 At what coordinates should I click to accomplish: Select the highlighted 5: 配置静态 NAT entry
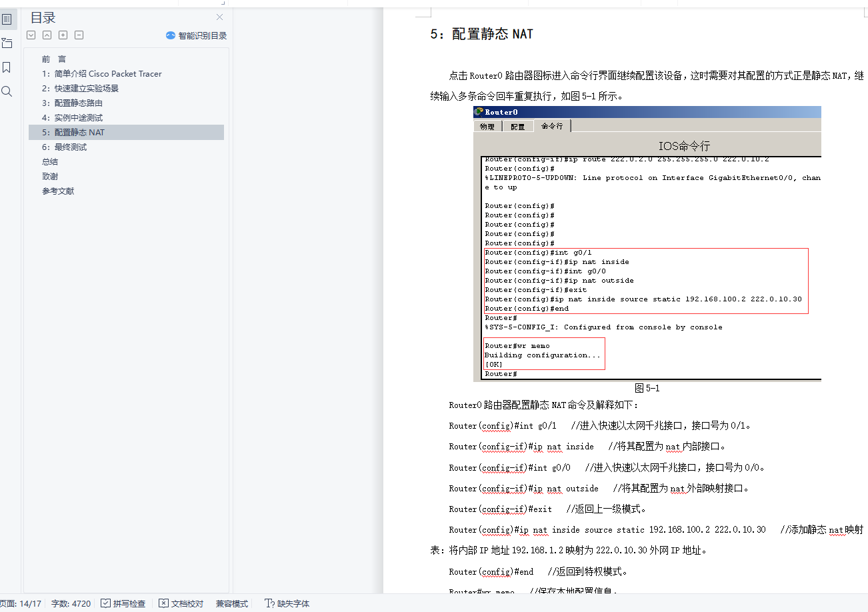(x=126, y=132)
